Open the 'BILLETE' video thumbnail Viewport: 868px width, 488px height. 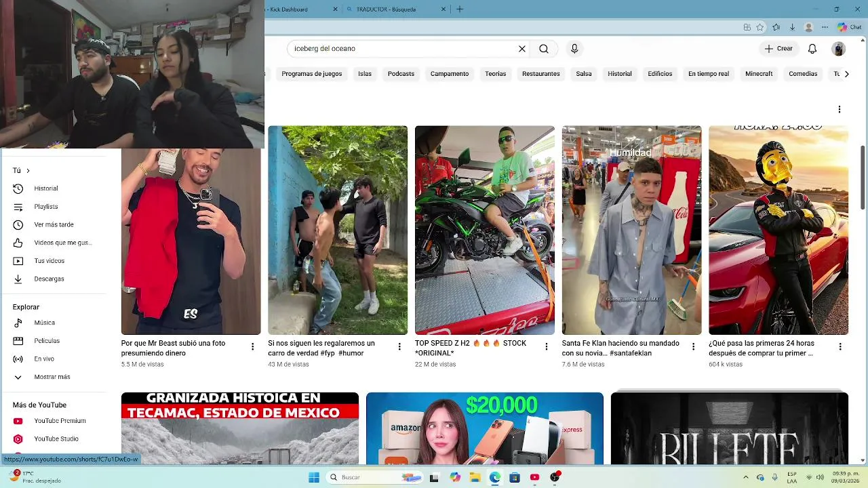[730, 428]
